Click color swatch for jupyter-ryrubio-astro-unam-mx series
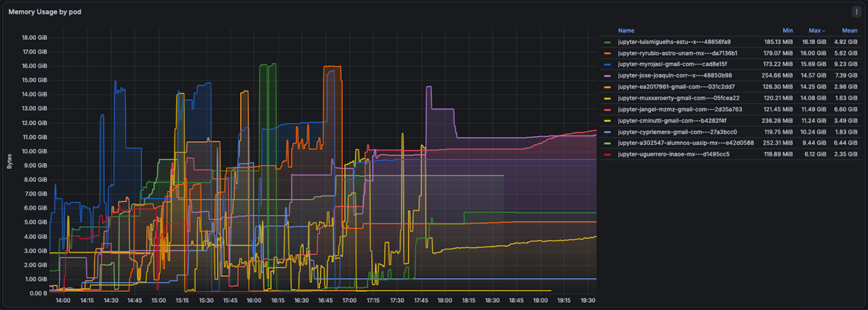The width and height of the screenshot is (868, 310). (608, 53)
